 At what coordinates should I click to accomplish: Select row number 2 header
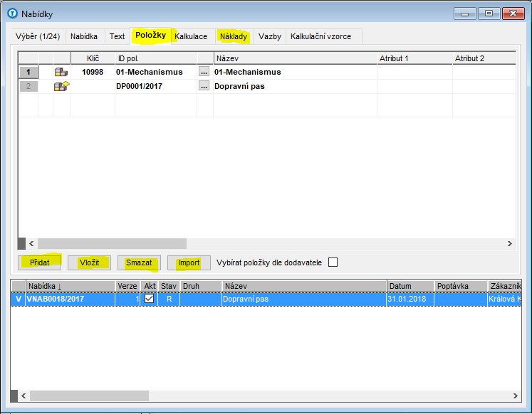pos(28,86)
